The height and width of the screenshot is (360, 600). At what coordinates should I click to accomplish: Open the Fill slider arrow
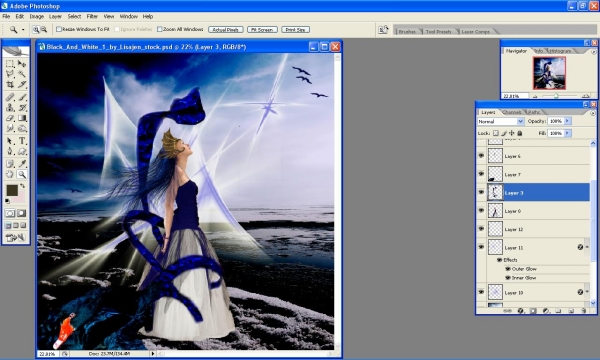[567, 133]
